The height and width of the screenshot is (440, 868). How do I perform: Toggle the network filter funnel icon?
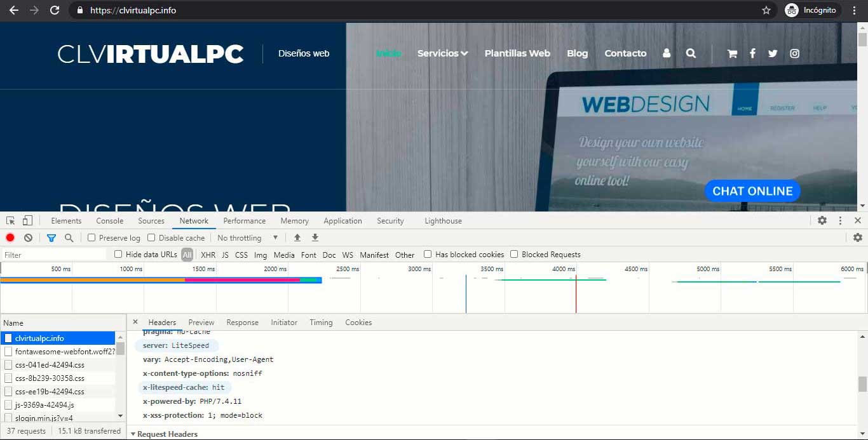point(51,237)
